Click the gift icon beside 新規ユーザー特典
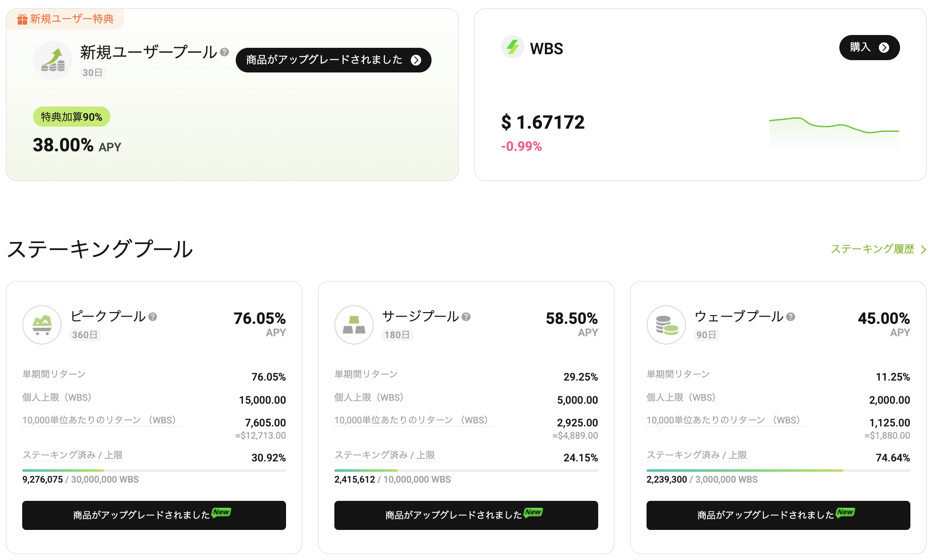938x560 pixels. click(22, 19)
